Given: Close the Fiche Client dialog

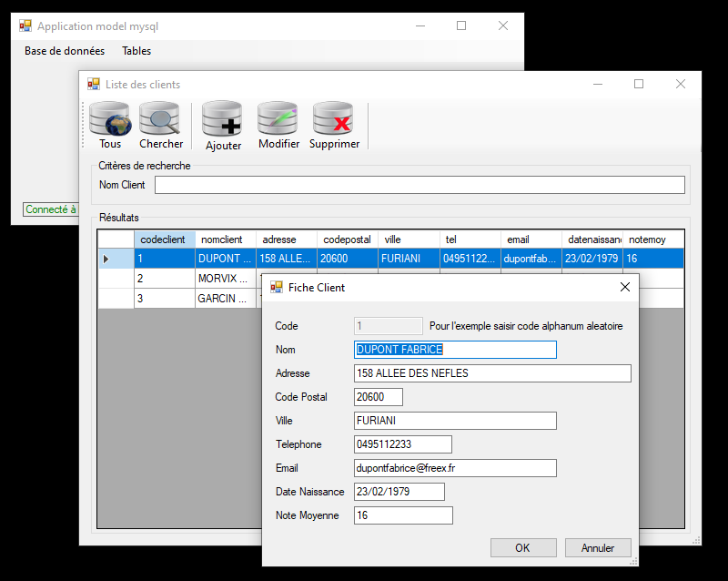Looking at the screenshot, I should click(x=624, y=287).
